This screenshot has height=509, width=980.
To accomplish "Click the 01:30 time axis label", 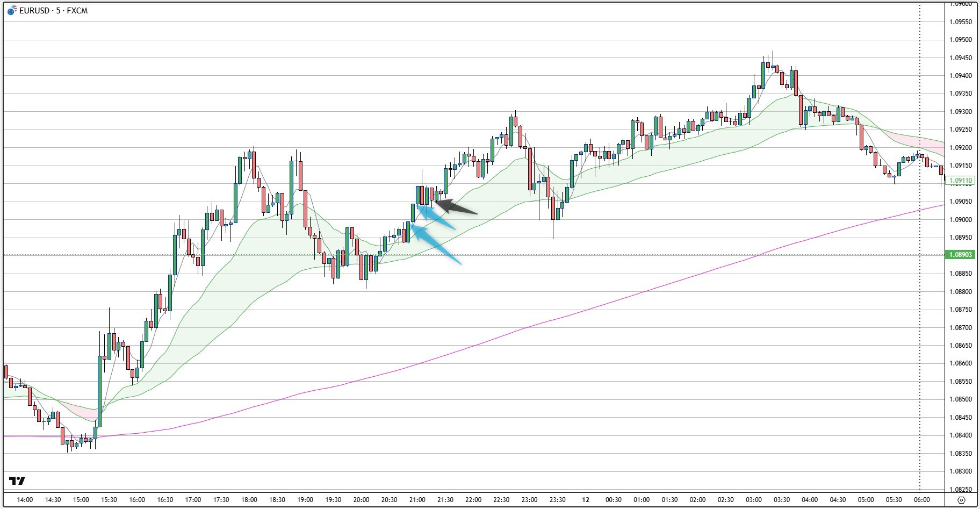I will [x=669, y=500].
